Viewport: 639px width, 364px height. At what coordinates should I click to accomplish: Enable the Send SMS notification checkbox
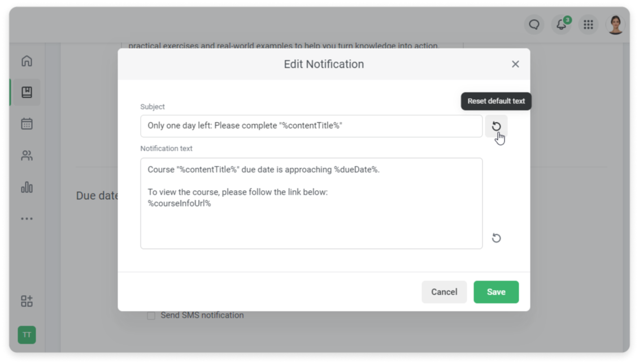click(151, 315)
